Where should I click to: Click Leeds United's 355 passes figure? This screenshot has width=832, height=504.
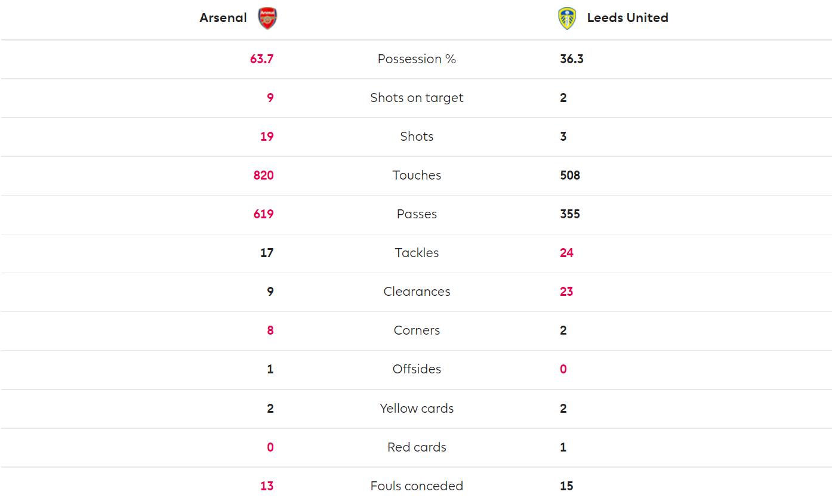click(570, 214)
